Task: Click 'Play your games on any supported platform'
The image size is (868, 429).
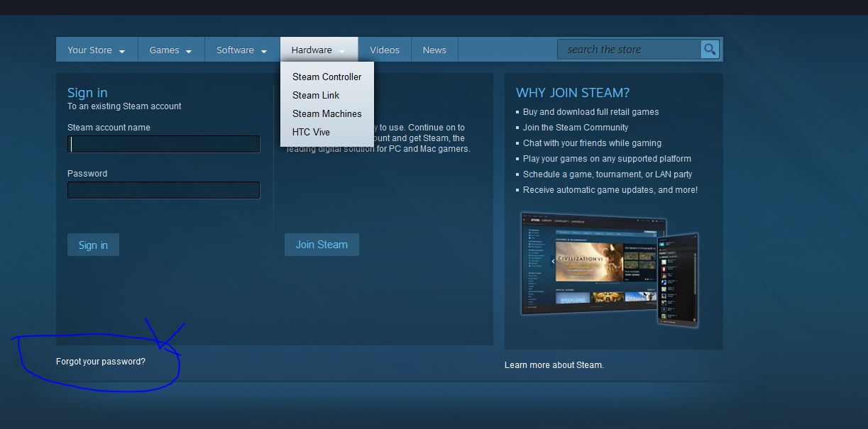Action: [607, 159]
